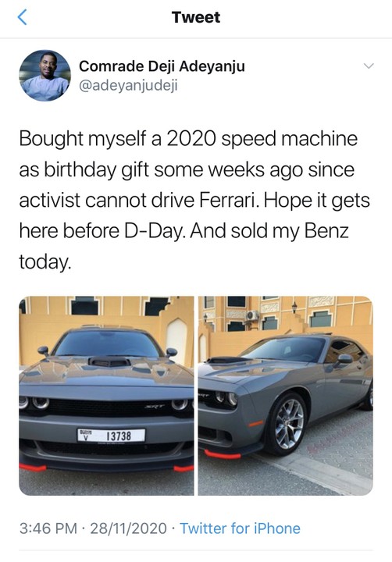This screenshot has height=562, width=392.
Task: Tap the side mirror in right photo
Action: (343, 360)
